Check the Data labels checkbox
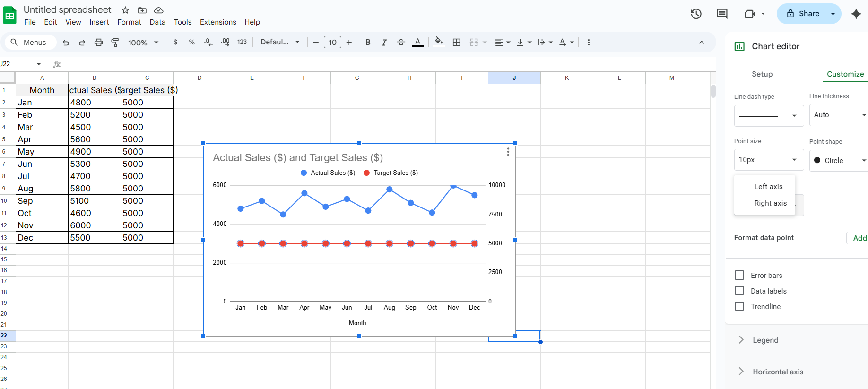This screenshot has width=868, height=389. [739, 291]
